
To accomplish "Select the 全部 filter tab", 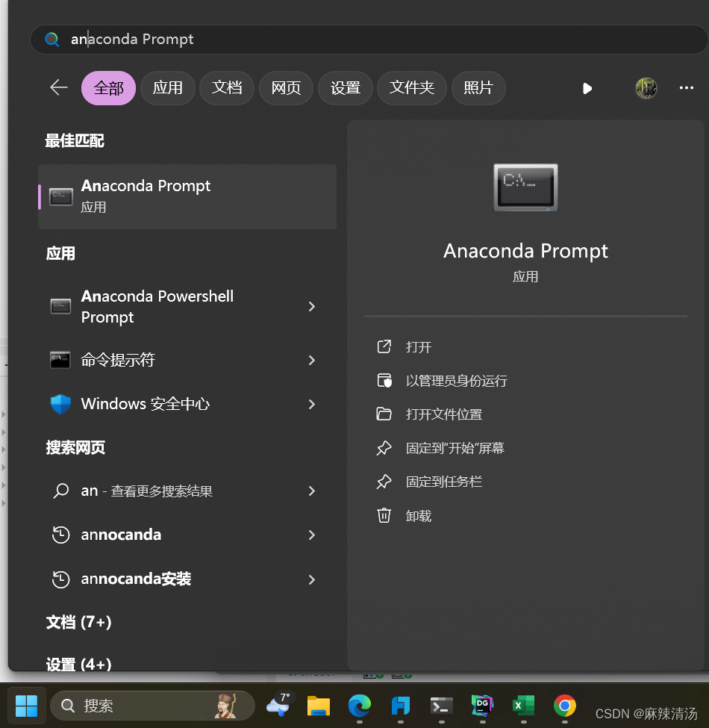I will pos(108,88).
